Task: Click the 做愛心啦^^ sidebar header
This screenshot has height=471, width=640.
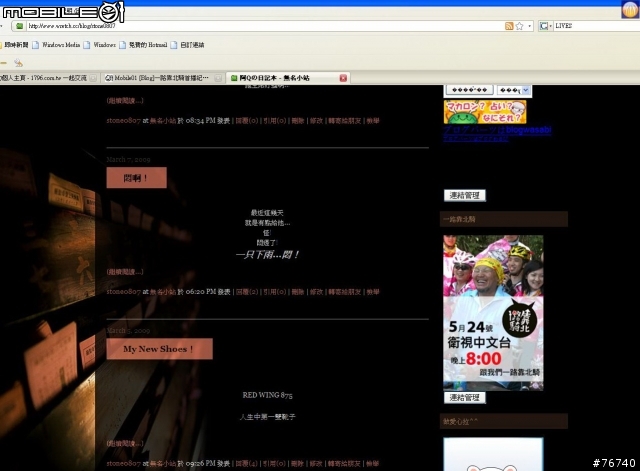Action: tap(504, 421)
